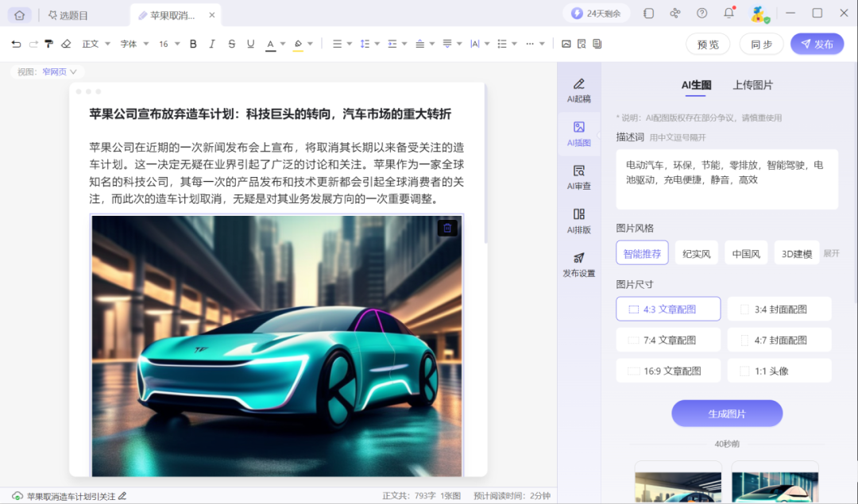Select the format painter tool

click(49, 44)
